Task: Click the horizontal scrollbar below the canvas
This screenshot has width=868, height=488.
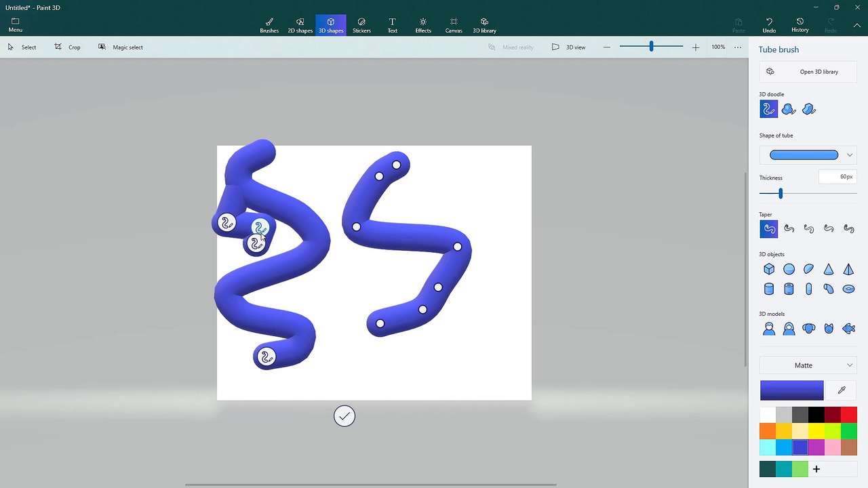Action: 370,485
